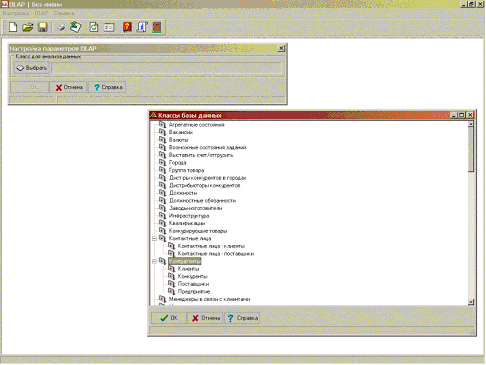Click the class icon beside Конкуренты
This screenshot has width=486, height=365.
[171, 276]
